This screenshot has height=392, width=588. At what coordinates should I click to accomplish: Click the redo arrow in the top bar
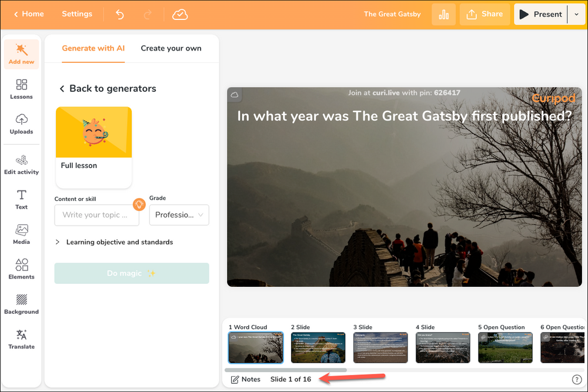[x=148, y=14]
